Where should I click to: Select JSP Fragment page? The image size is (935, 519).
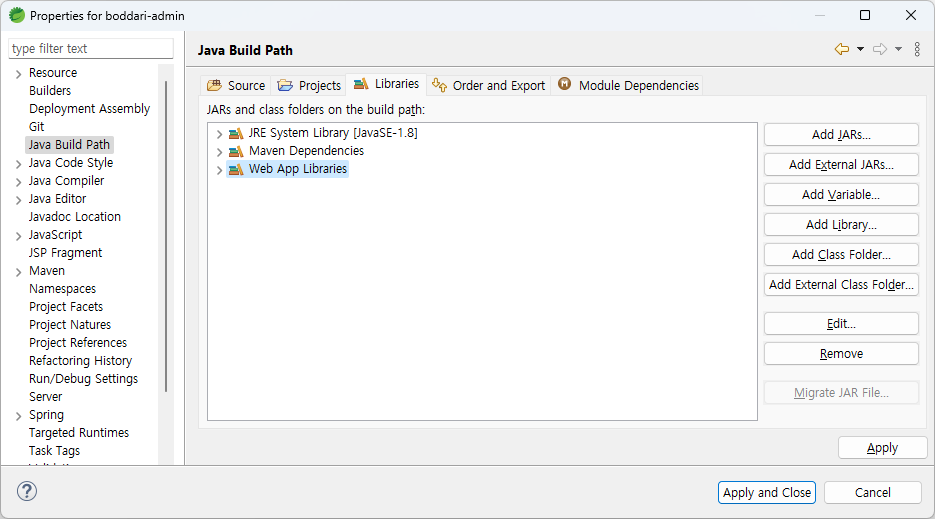65,253
